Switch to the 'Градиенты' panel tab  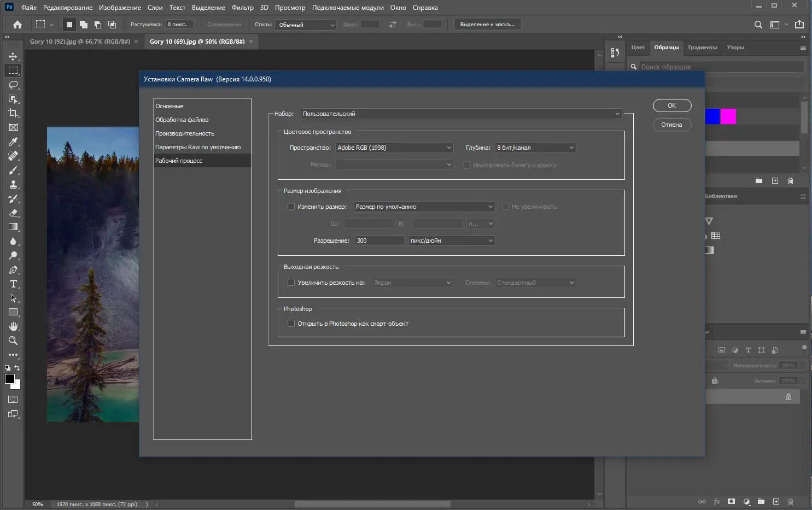pyautogui.click(x=702, y=48)
